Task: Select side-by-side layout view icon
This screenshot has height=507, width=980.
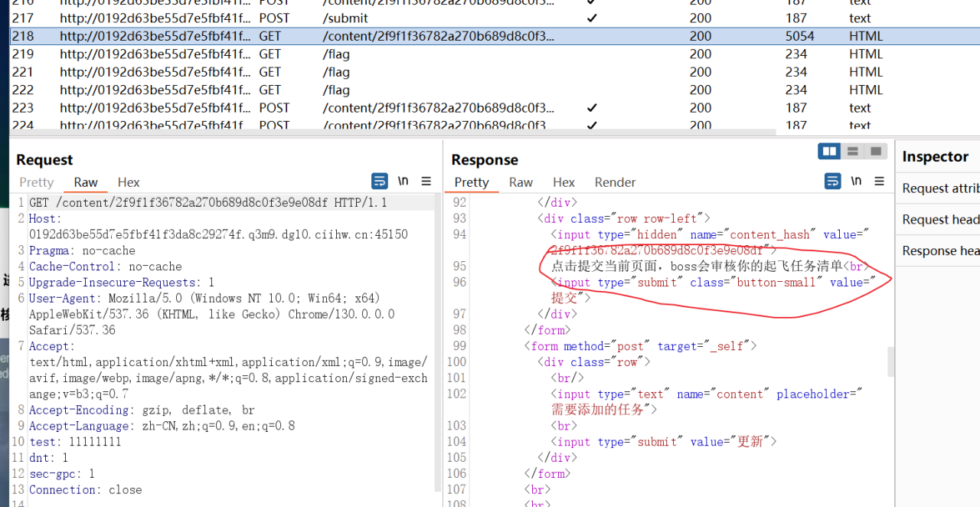Action: [829, 151]
